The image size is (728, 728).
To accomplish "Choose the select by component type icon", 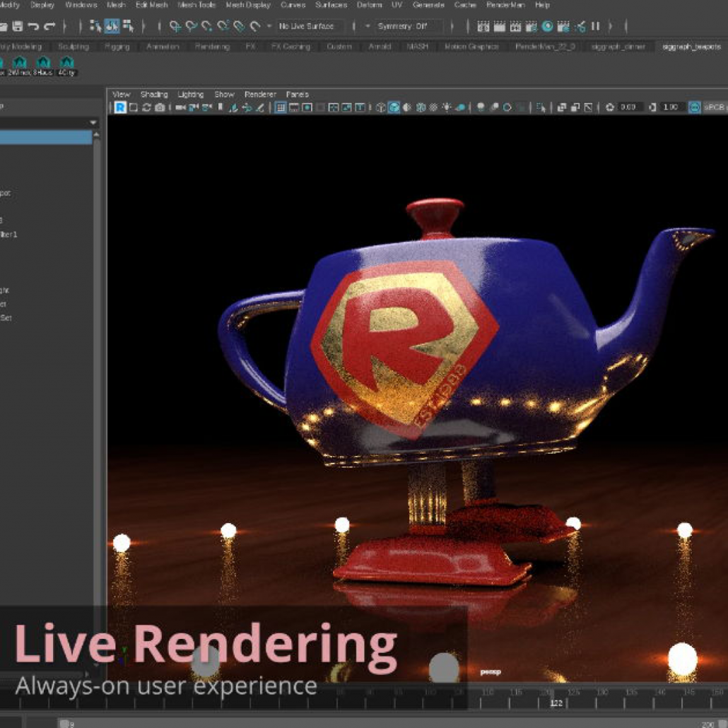I will [128, 26].
